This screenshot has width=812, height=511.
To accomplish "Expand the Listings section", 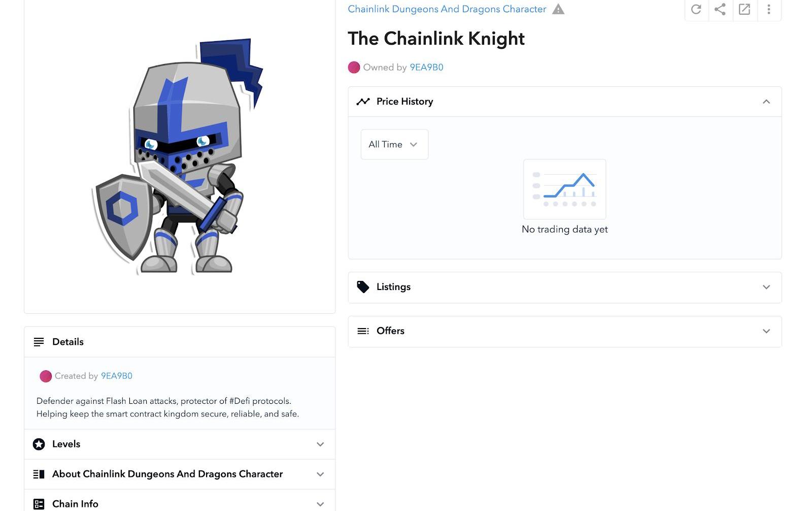I will (x=766, y=287).
